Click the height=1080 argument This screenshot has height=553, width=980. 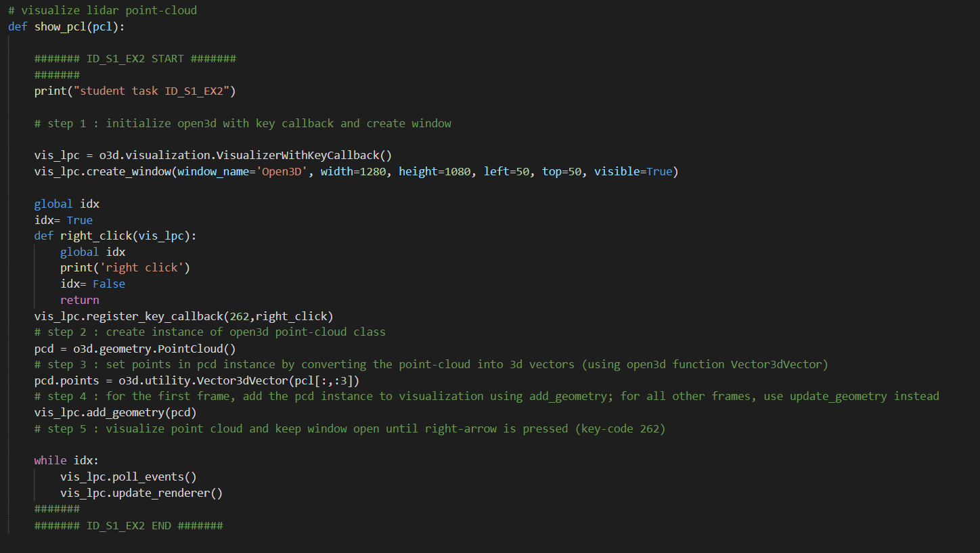pos(435,172)
